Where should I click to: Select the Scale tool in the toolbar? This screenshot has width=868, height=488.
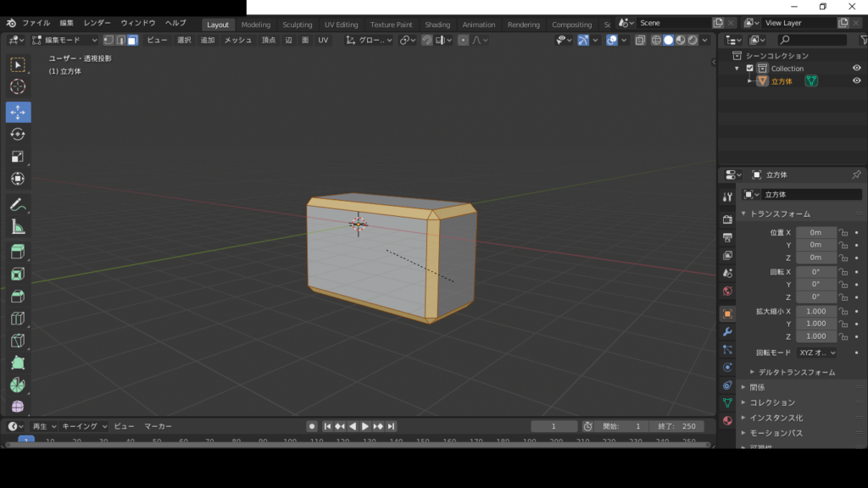click(18, 156)
